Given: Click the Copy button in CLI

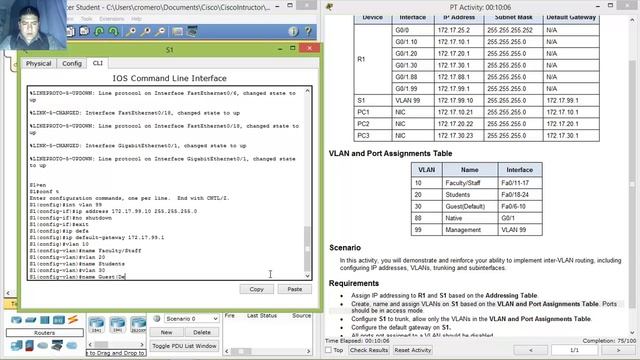Looking at the screenshot, I should [256, 289].
